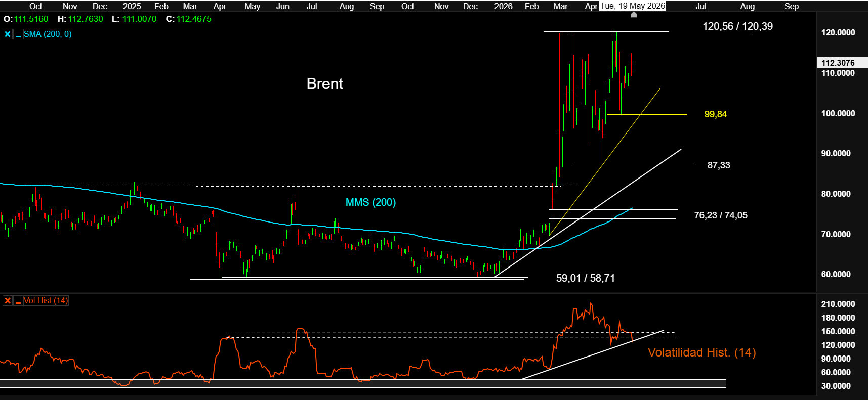Click the 60.0000 price axis label
Viewport: 868px width, 400px height.
point(836,275)
